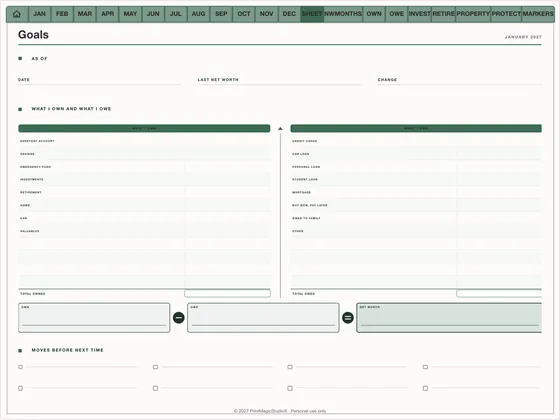
Task: Switch to the MAR tab
Action: coord(85,14)
